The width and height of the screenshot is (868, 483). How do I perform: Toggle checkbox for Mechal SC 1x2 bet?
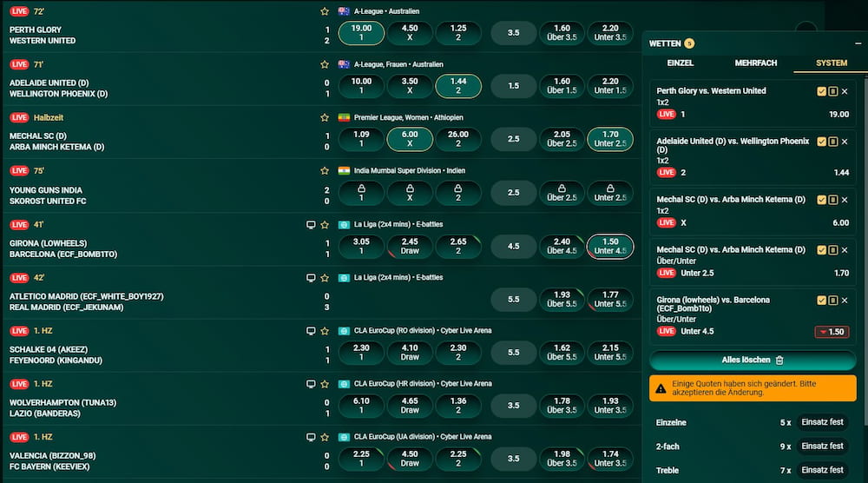(x=822, y=200)
